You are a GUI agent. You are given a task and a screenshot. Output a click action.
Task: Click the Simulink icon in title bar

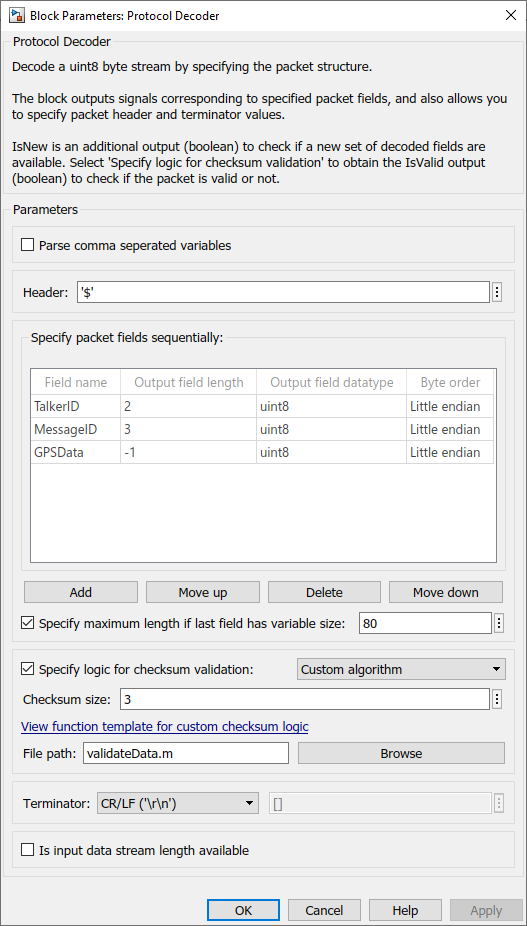(16, 15)
